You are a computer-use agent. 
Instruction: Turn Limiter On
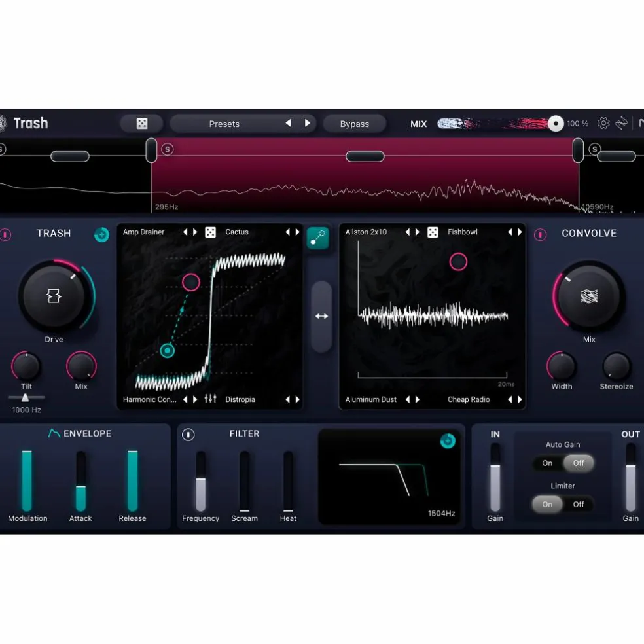click(547, 504)
